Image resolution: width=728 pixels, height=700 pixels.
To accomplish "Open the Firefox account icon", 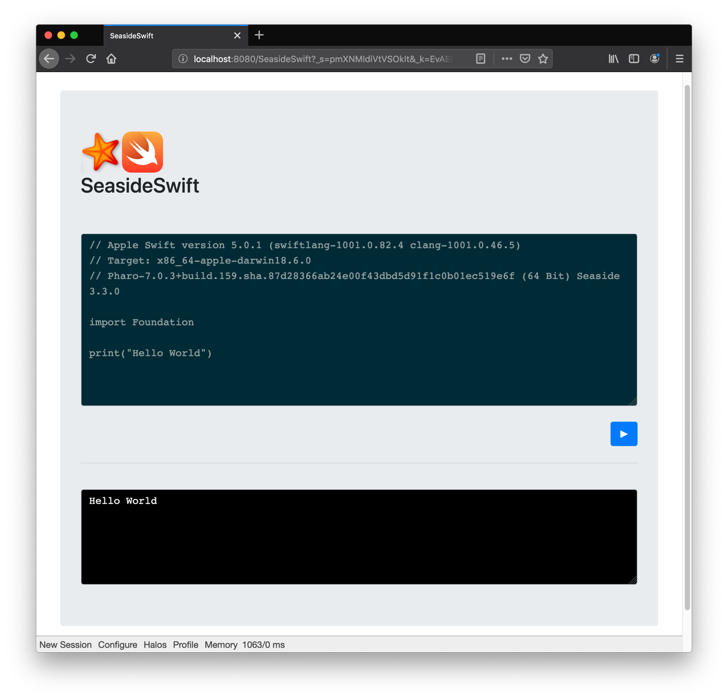I will [655, 59].
